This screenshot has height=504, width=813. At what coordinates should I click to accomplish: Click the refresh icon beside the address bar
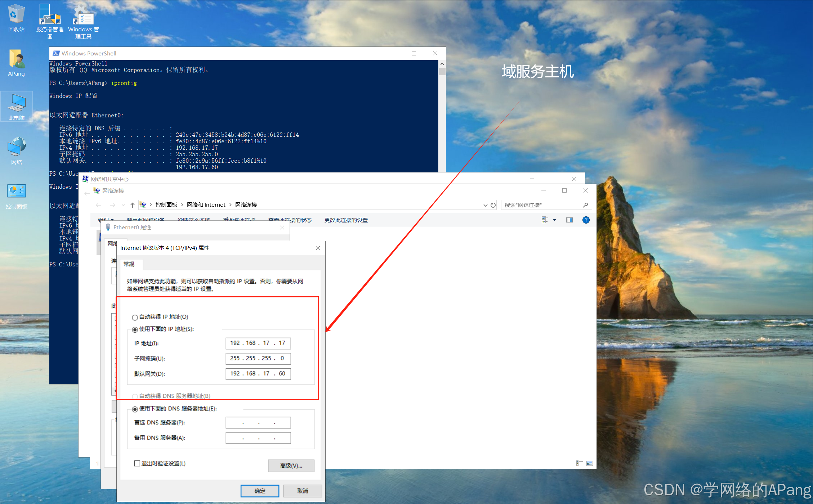coord(493,205)
